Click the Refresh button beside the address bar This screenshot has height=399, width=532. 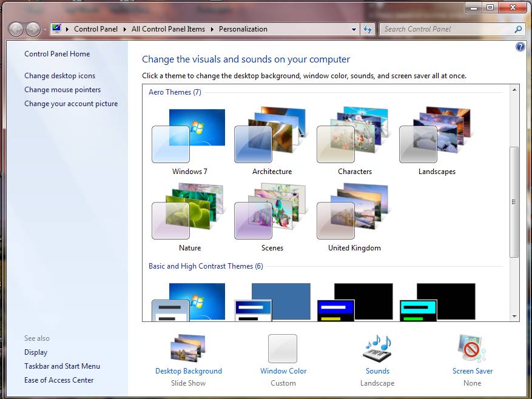[368, 30]
